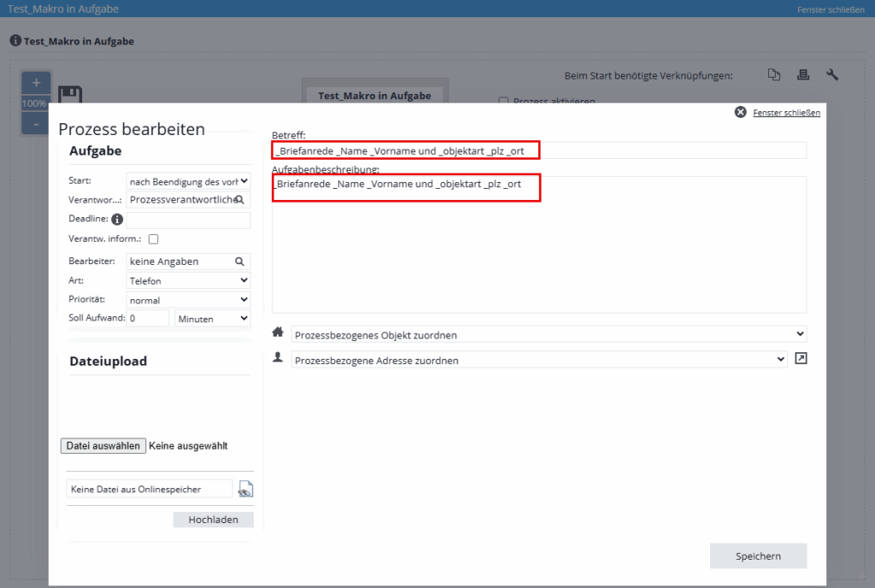Open the wrench settings icon
This screenshot has height=588, width=875.
pyautogui.click(x=832, y=75)
